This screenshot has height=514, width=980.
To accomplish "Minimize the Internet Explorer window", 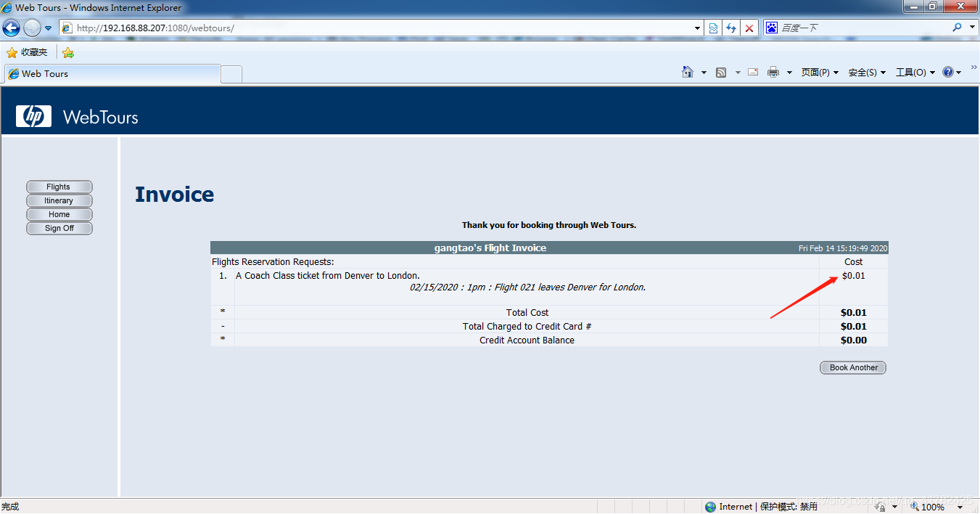I will coord(915,7).
